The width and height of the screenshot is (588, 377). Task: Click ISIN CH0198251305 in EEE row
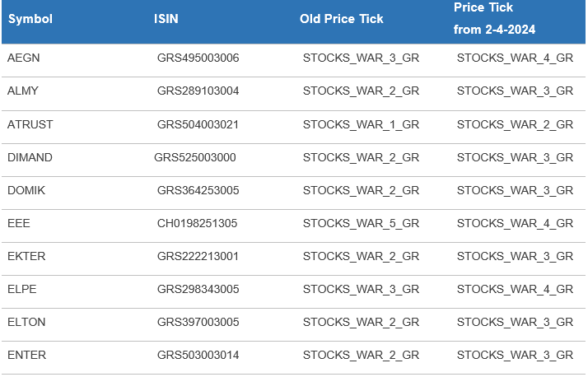point(197,223)
